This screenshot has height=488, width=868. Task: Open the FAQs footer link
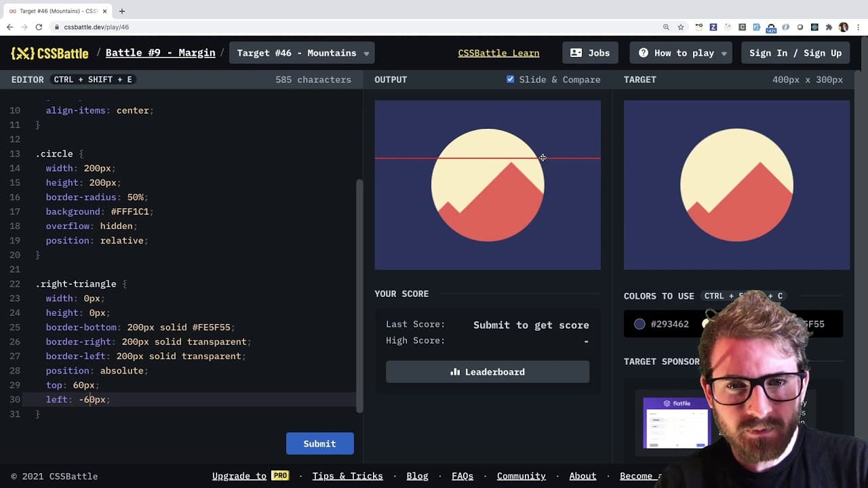(462, 476)
